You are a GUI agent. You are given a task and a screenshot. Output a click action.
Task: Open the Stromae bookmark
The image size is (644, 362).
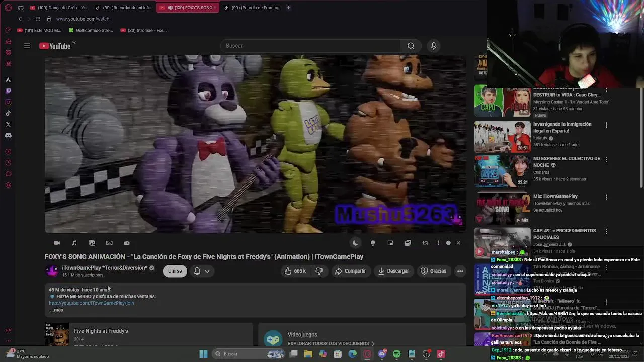coord(143,30)
